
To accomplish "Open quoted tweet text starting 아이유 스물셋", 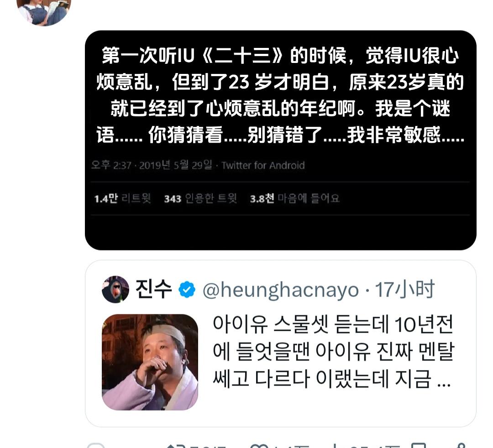I will pyautogui.click(x=334, y=352).
